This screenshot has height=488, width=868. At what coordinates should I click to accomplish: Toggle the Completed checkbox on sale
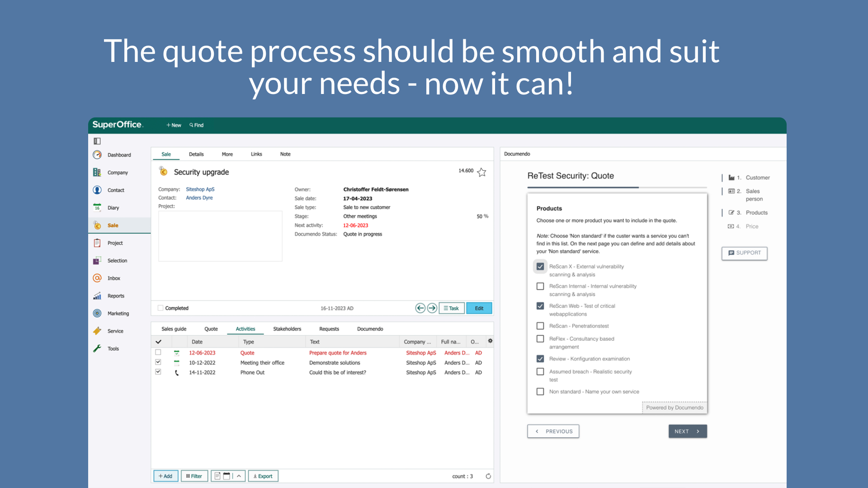pos(160,308)
